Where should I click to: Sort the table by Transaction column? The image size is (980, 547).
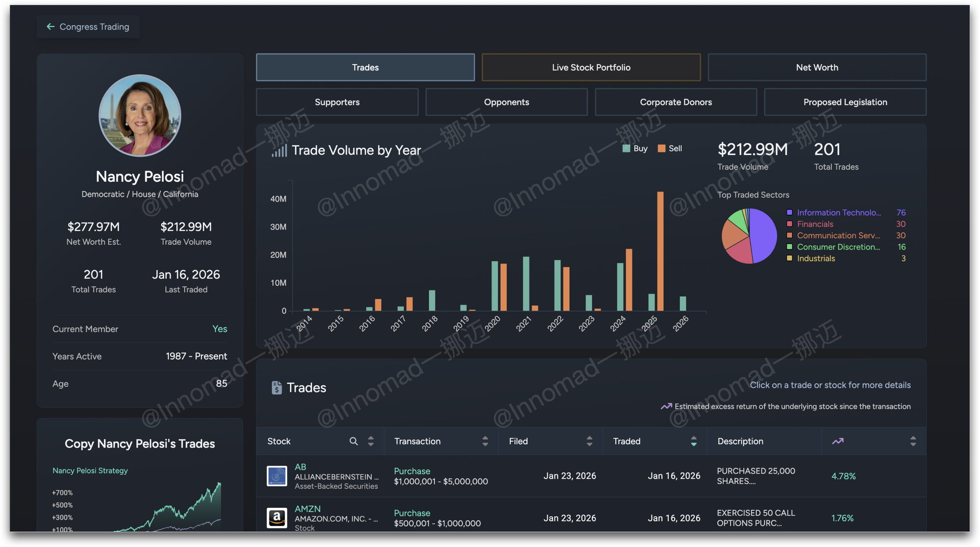click(x=485, y=441)
